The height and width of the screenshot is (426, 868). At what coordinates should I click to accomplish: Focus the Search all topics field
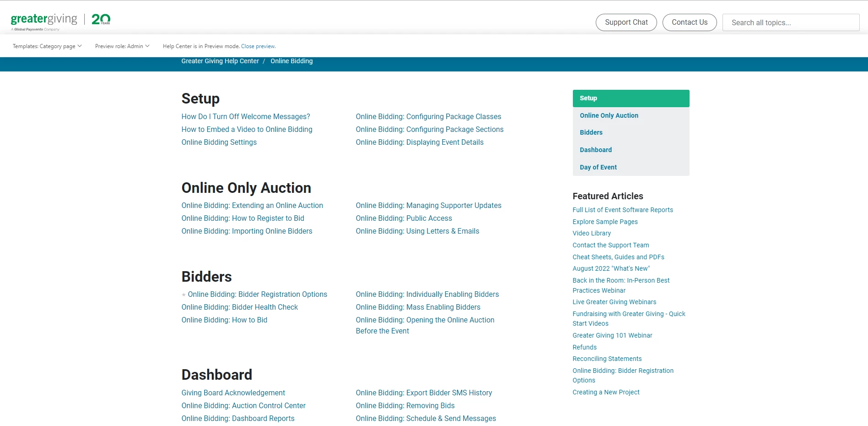(791, 22)
